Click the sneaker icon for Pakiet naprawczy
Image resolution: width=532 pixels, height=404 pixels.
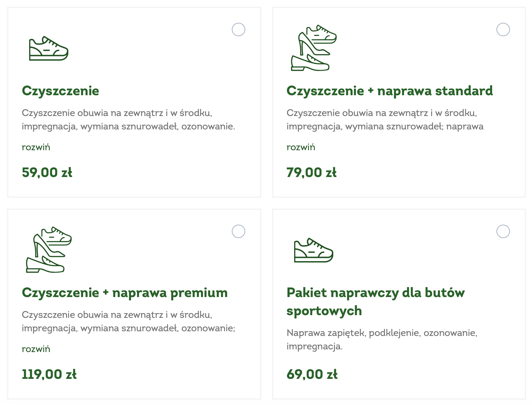point(314,250)
